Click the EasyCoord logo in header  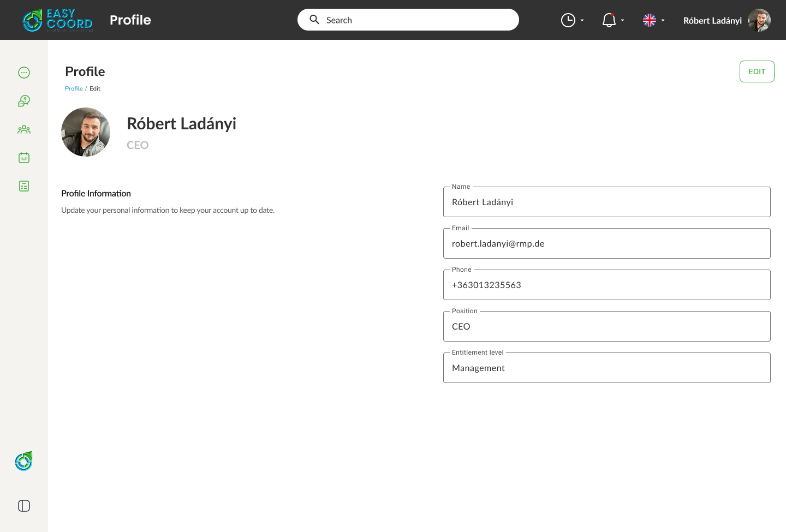point(57,20)
